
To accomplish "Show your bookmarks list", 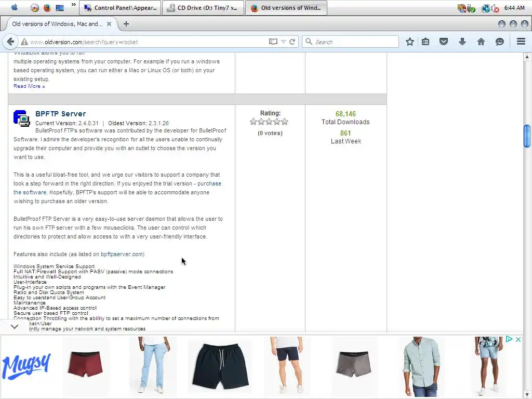I will click(x=425, y=42).
